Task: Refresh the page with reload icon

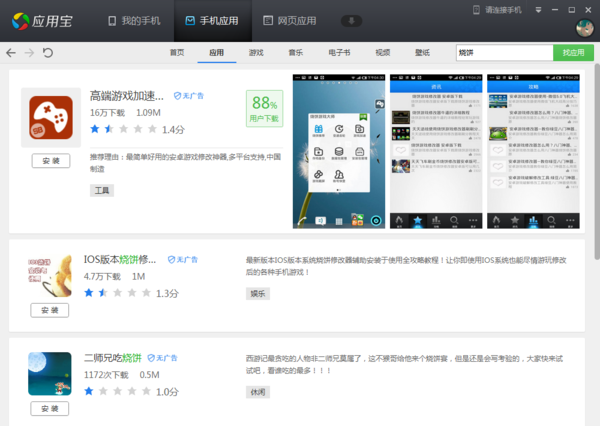Action: tap(47, 52)
